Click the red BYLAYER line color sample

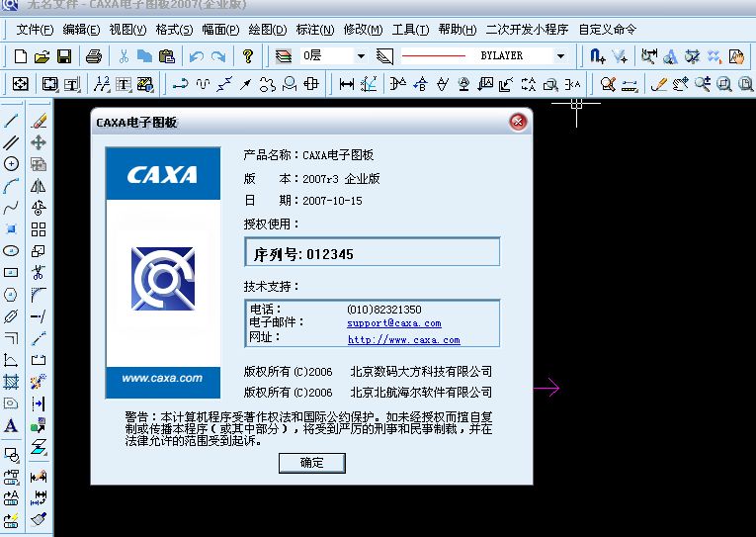434,56
